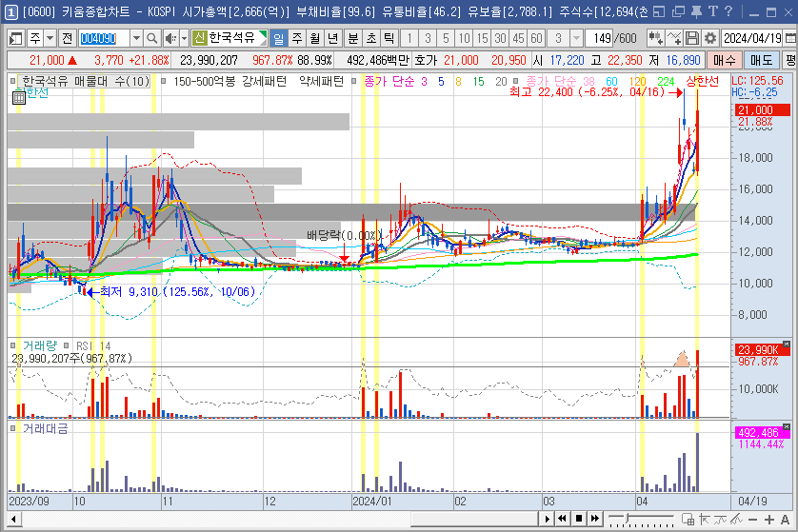Screen dimensions: 798x532
Task: Click the axis arrow tool icon
Action: pyautogui.click(x=705, y=520)
